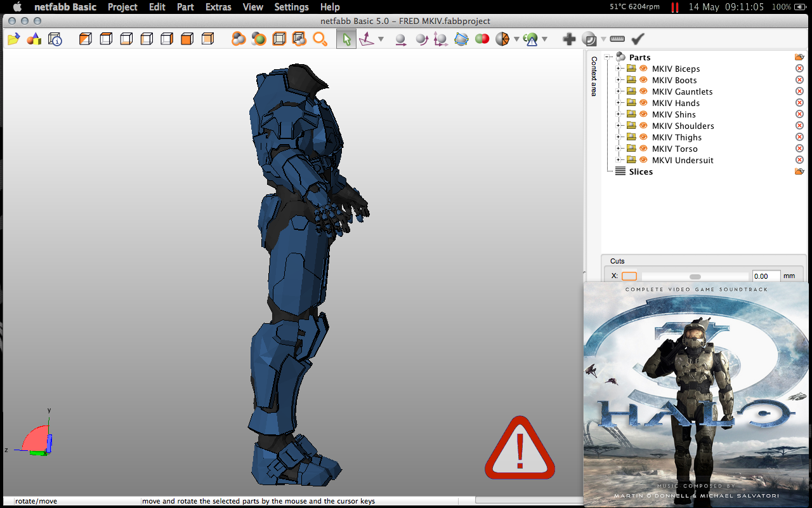Image resolution: width=812 pixels, height=508 pixels.
Task: Expand the MKIV Boots tree node
Action: (x=619, y=81)
